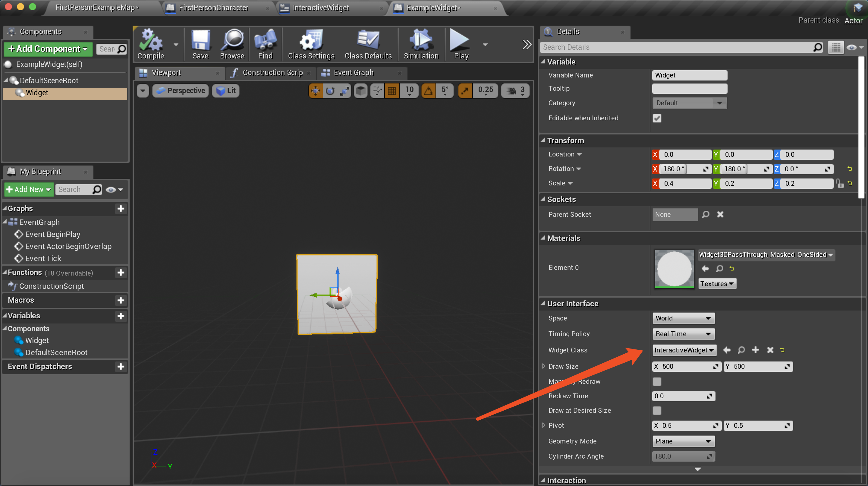The height and width of the screenshot is (486, 868).
Task: Enable Draw at Desired Size
Action: coord(657,410)
